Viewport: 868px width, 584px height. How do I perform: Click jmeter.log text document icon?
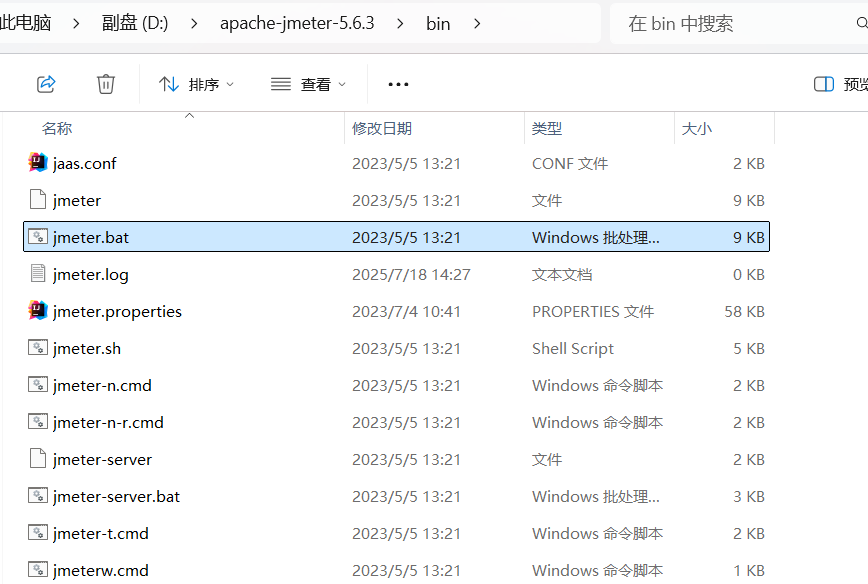coord(38,273)
